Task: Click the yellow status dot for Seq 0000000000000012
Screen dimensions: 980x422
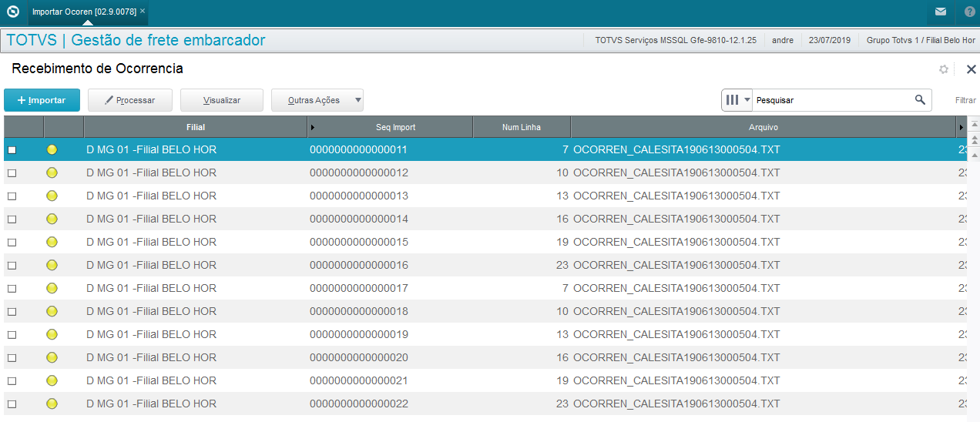Action: tap(52, 172)
